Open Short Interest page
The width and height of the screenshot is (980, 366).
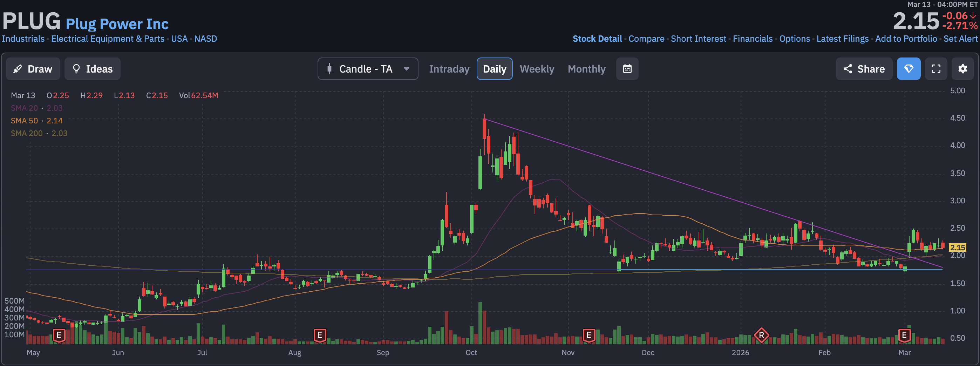pos(699,39)
